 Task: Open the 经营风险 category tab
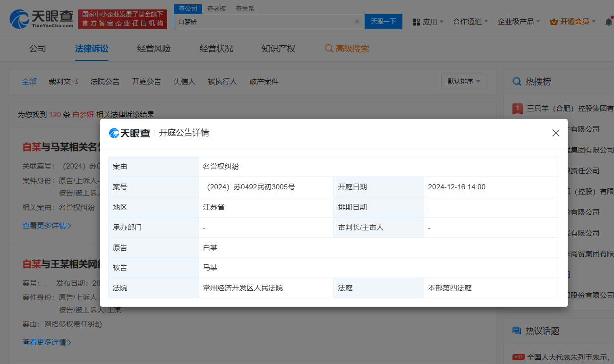point(154,49)
